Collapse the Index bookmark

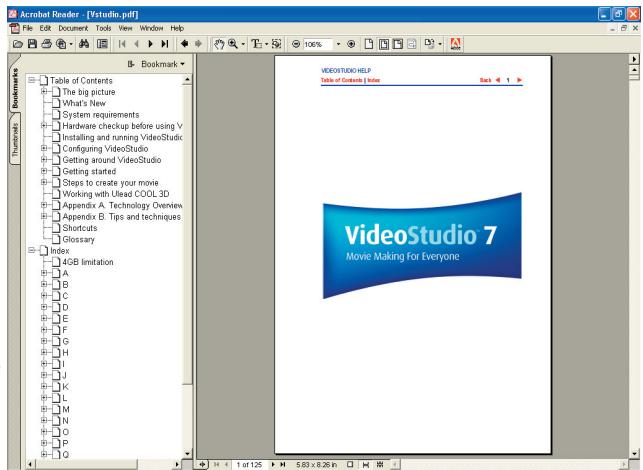click(x=32, y=250)
